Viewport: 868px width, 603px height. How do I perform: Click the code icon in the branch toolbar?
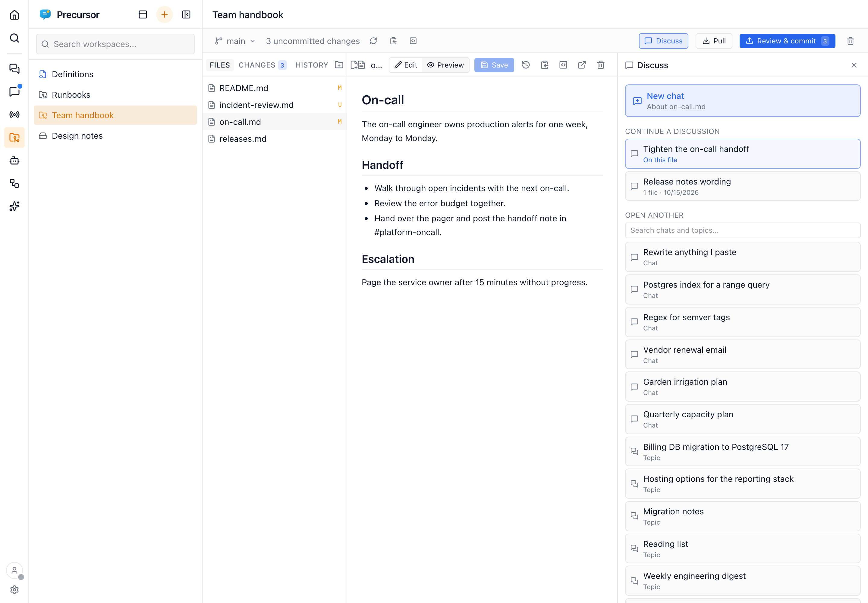click(x=413, y=41)
